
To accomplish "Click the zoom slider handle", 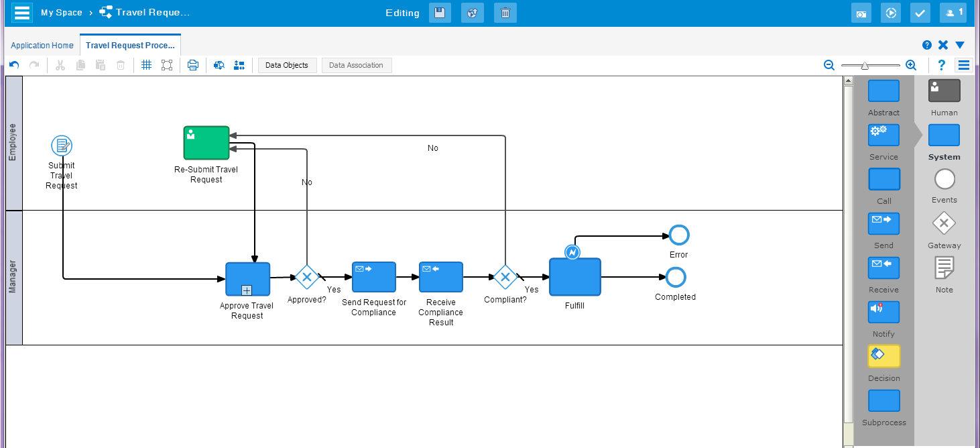I will tap(865, 65).
